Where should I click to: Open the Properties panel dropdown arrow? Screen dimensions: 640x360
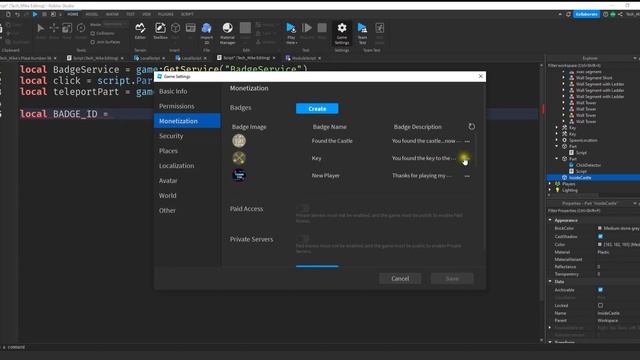635,203
